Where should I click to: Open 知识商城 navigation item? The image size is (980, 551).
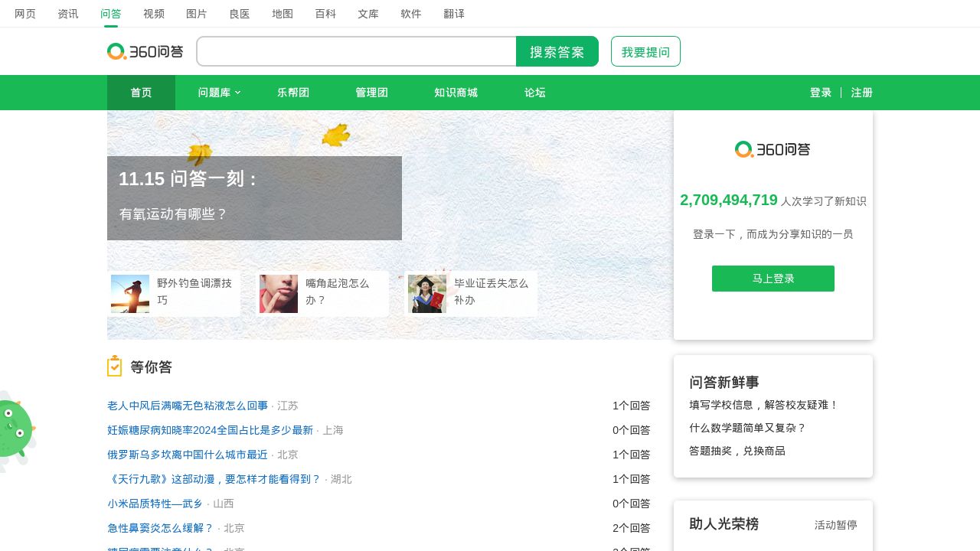pyautogui.click(x=456, y=93)
